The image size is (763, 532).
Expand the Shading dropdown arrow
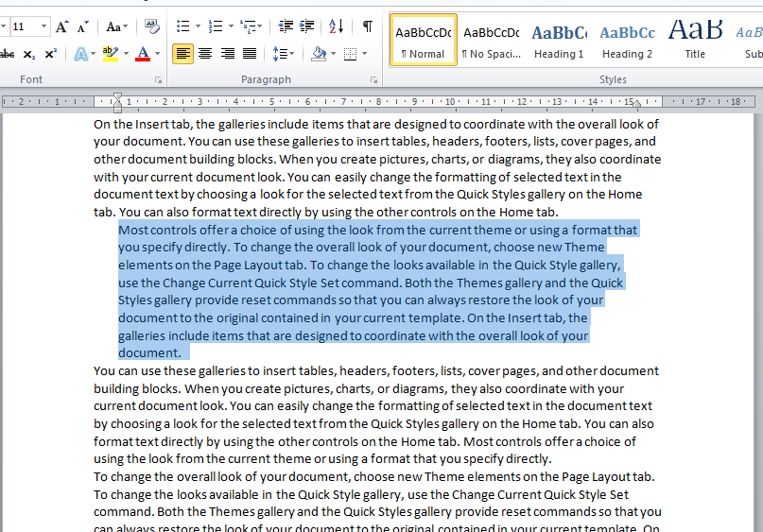[334, 54]
